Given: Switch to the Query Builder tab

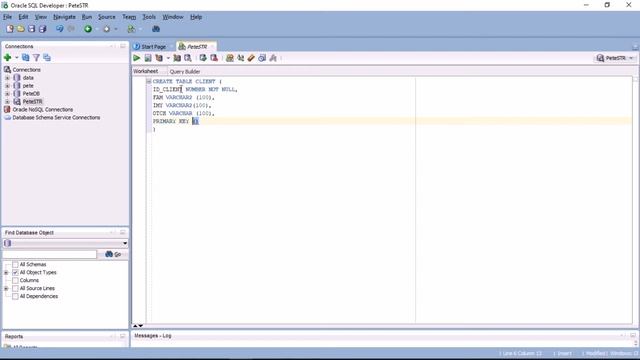Looking at the screenshot, I should [185, 71].
